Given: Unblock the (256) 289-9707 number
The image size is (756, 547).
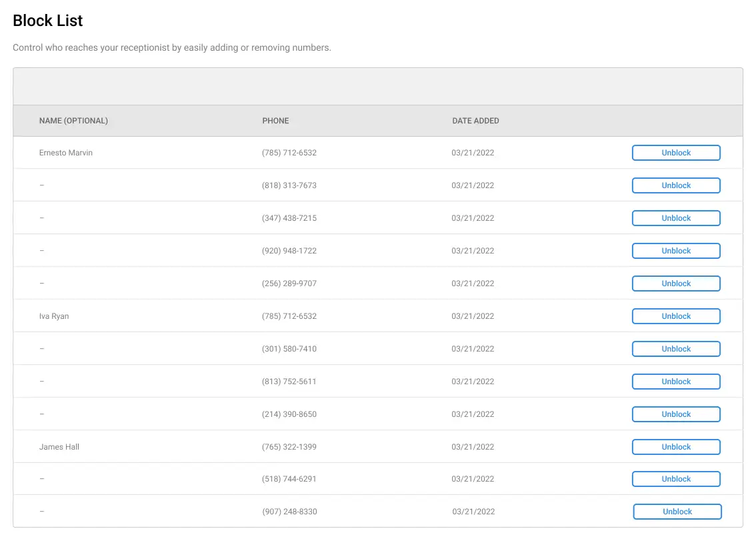Looking at the screenshot, I should (x=676, y=284).
